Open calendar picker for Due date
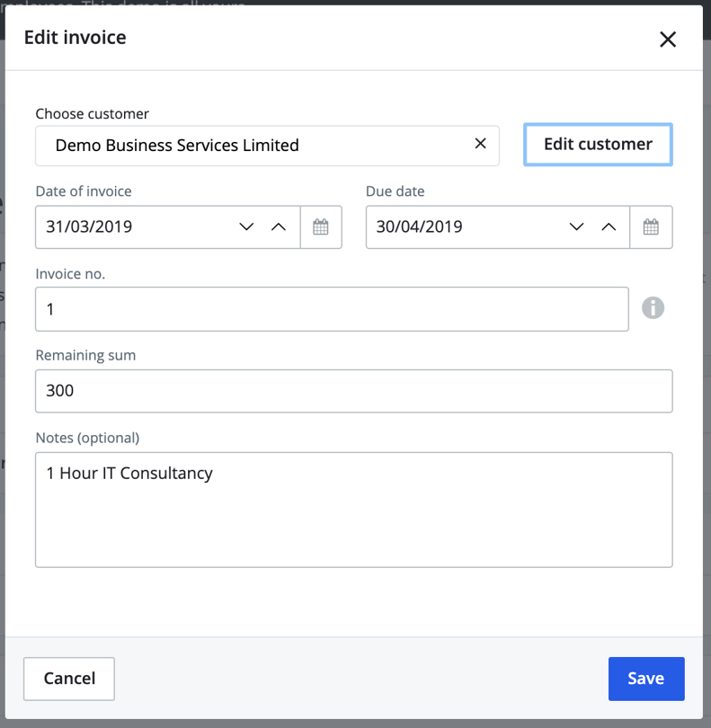This screenshot has height=728, width=711. (651, 226)
